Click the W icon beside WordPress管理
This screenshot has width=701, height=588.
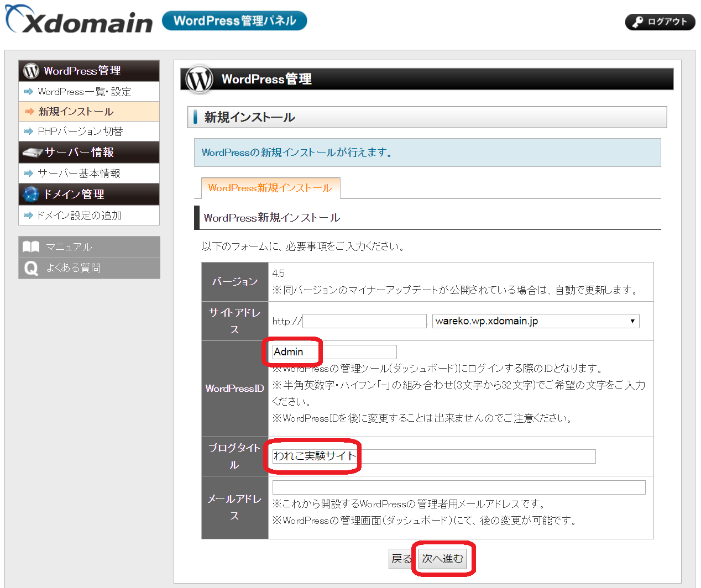coord(30,71)
